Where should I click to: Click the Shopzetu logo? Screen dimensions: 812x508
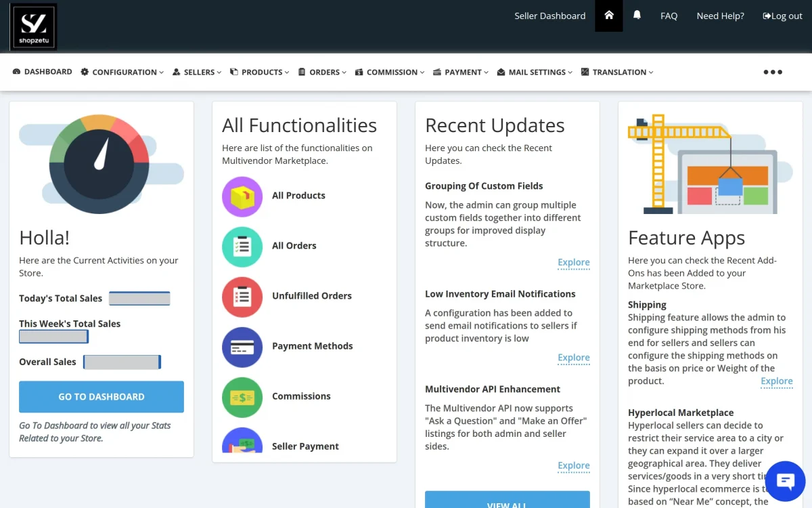coord(33,27)
